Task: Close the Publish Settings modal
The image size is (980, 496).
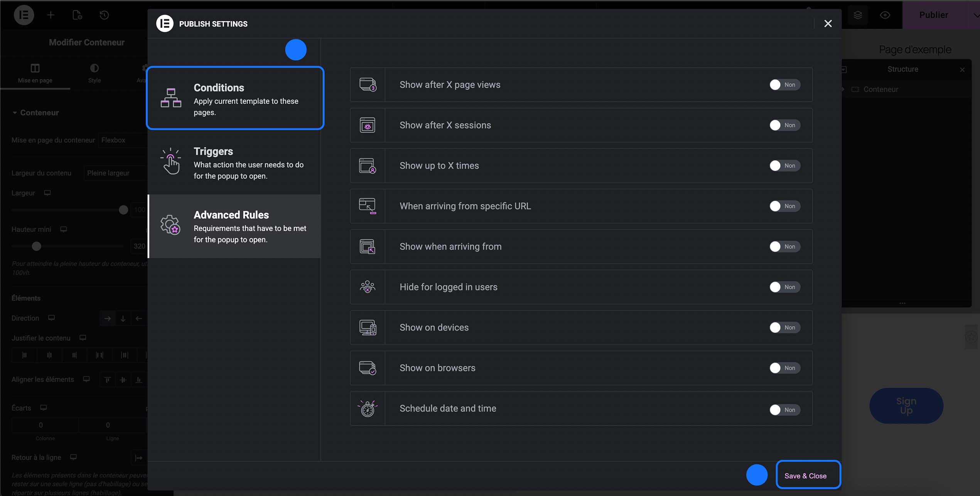Action: 828,24
